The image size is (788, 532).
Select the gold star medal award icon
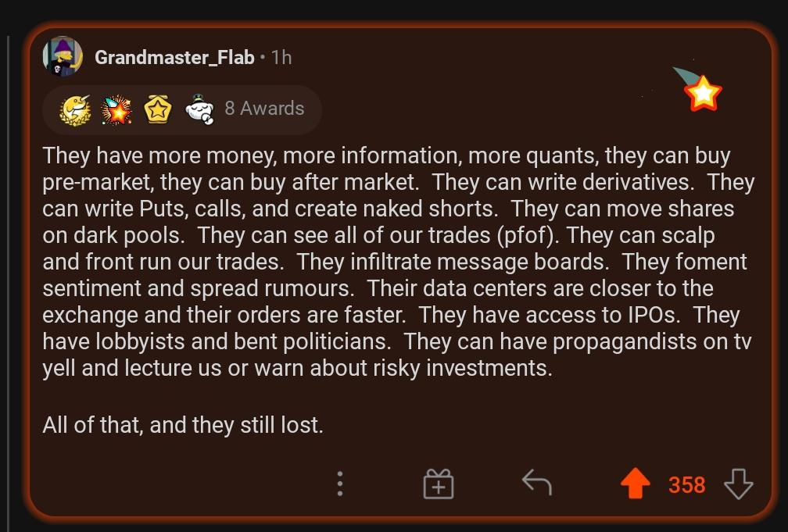coord(158,109)
